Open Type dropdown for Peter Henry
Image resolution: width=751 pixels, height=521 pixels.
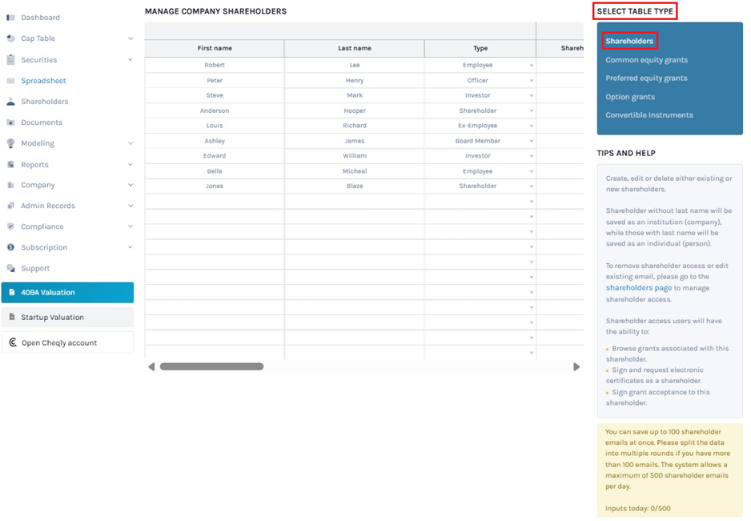pos(531,81)
